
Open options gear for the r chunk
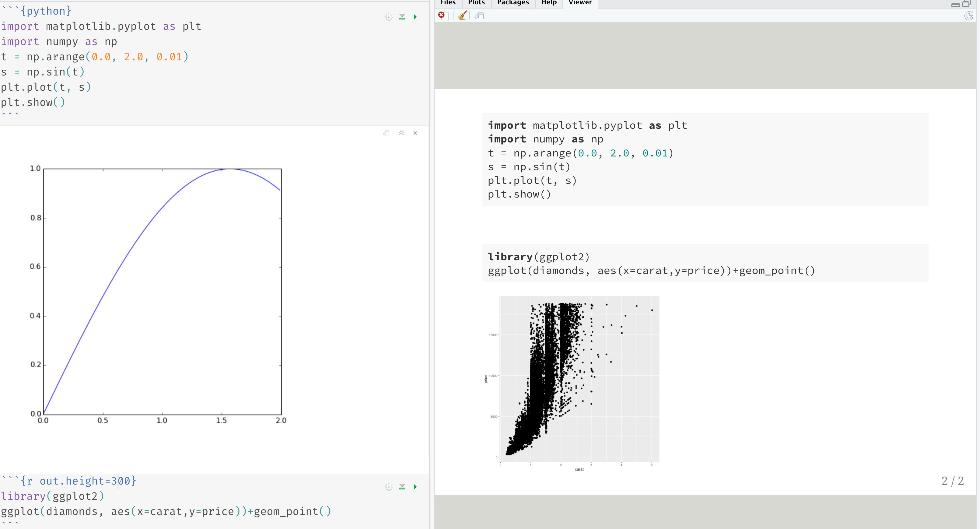(x=389, y=487)
